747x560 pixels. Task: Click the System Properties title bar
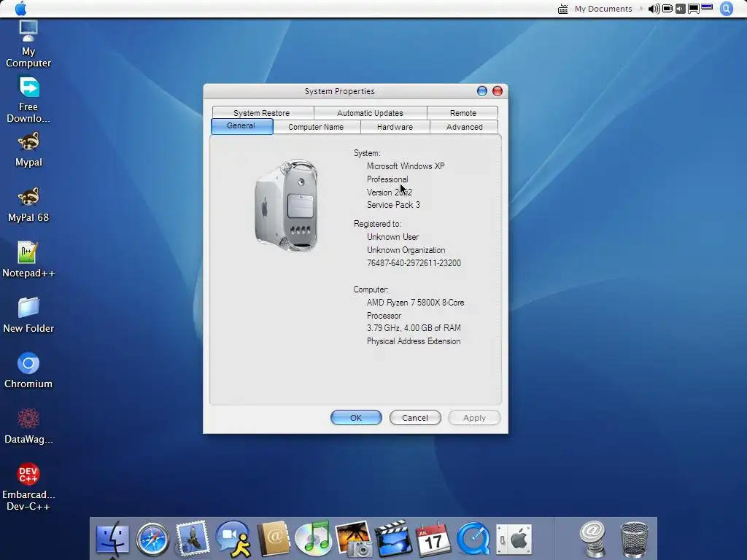[339, 91]
